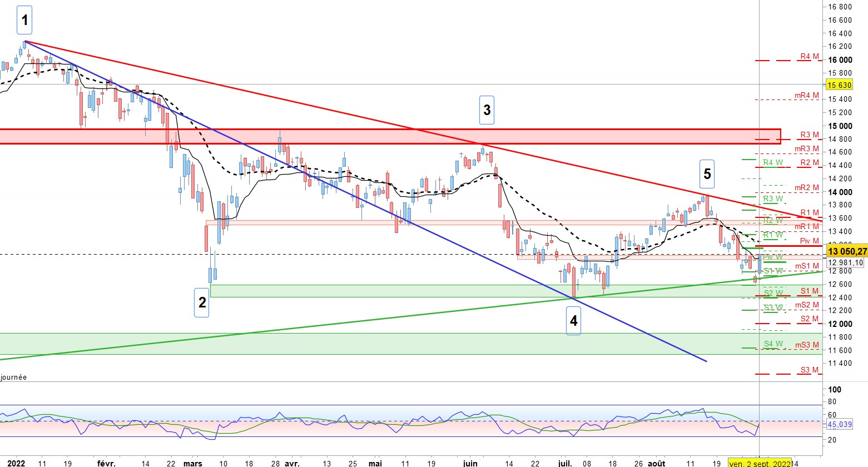Select the 16 000 price axis label

pos(840,60)
